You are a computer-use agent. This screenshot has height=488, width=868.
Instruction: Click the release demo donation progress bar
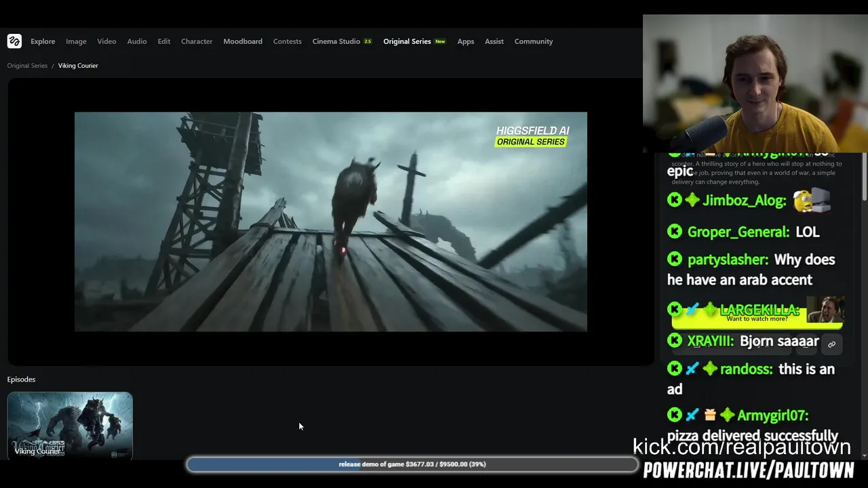tap(412, 464)
